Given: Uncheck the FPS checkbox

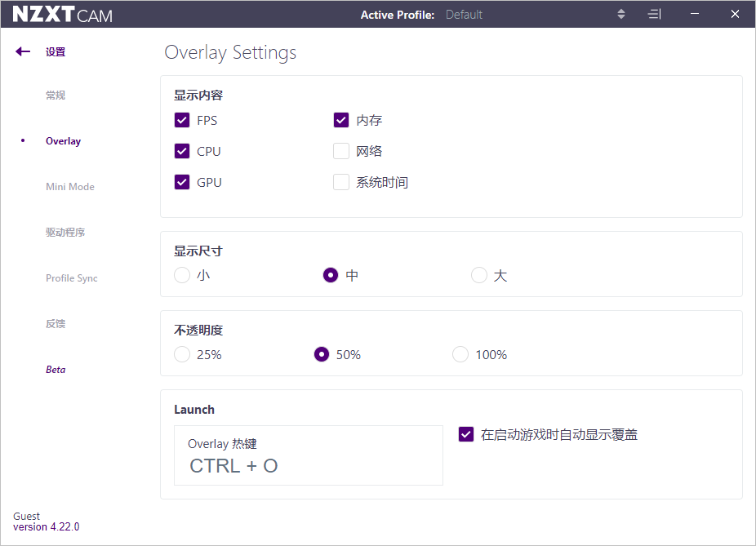Looking at the screenshot, I should [182, 120].
